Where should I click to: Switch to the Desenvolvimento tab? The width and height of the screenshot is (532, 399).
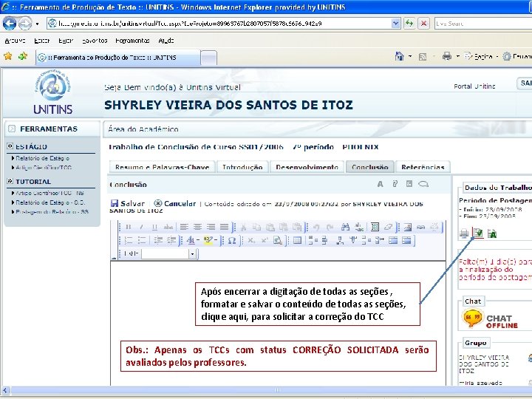point(307,167)
